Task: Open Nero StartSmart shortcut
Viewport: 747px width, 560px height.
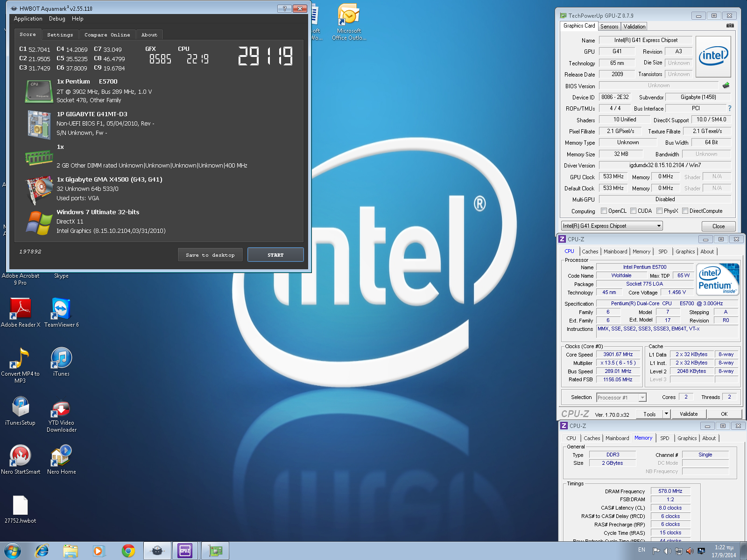Action: click(20, 460)
